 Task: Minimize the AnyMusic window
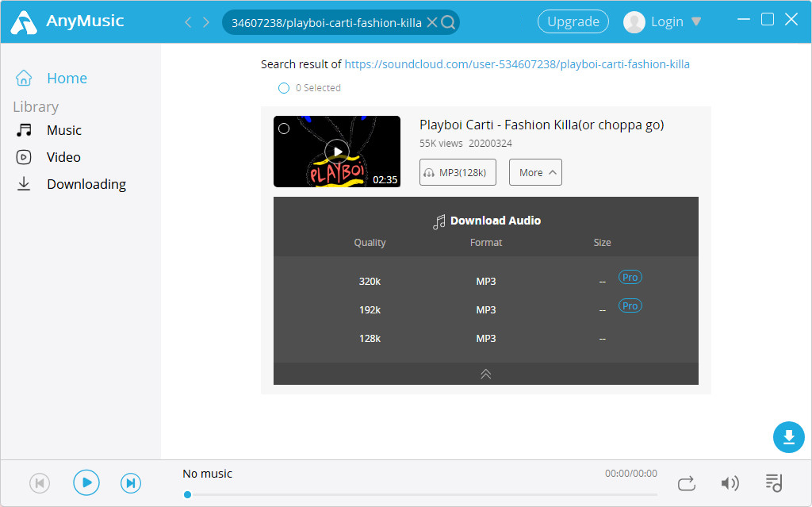744,20
